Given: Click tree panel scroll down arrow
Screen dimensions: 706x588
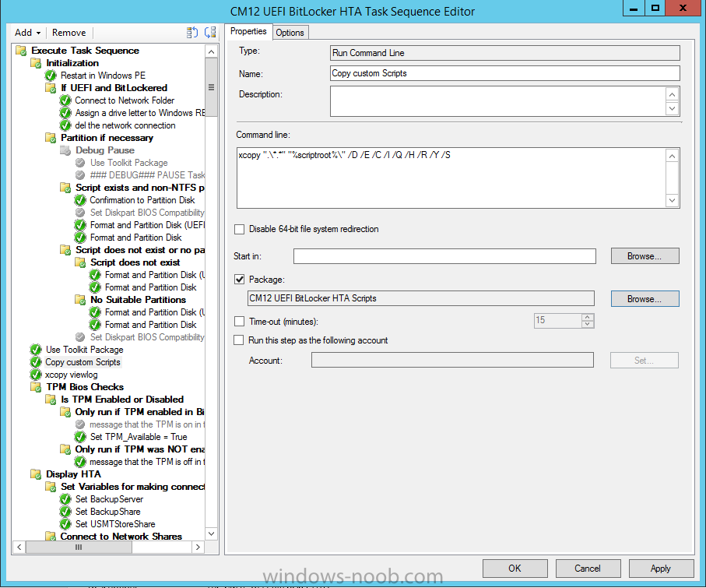Looking at the screenshot, I should [211, 533].
